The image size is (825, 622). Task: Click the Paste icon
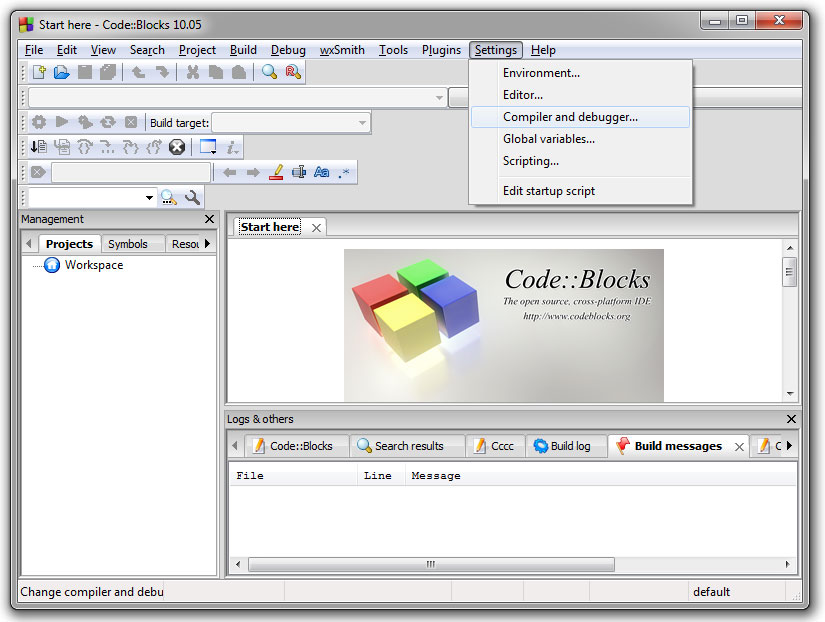point(239,72)
